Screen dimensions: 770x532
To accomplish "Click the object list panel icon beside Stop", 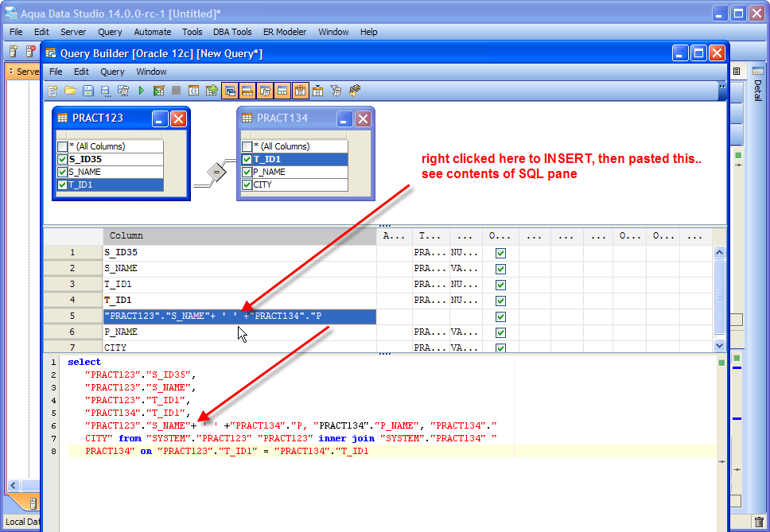I will pos(194,91).
